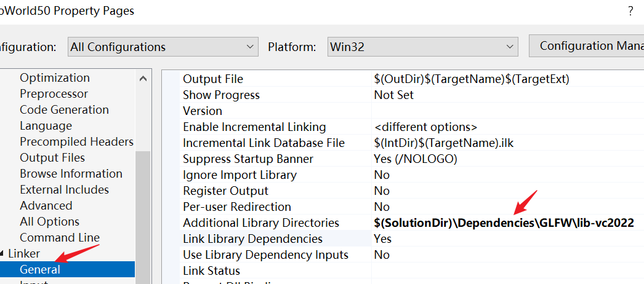Click the Show Progress value field

click(x=394, y=95)
